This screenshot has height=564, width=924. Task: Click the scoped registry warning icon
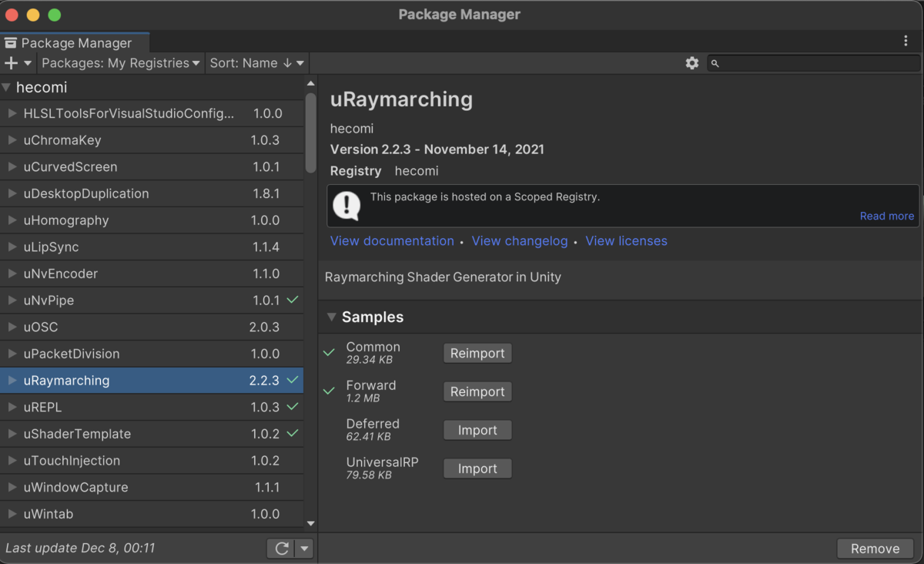click(x=346, y=205)
